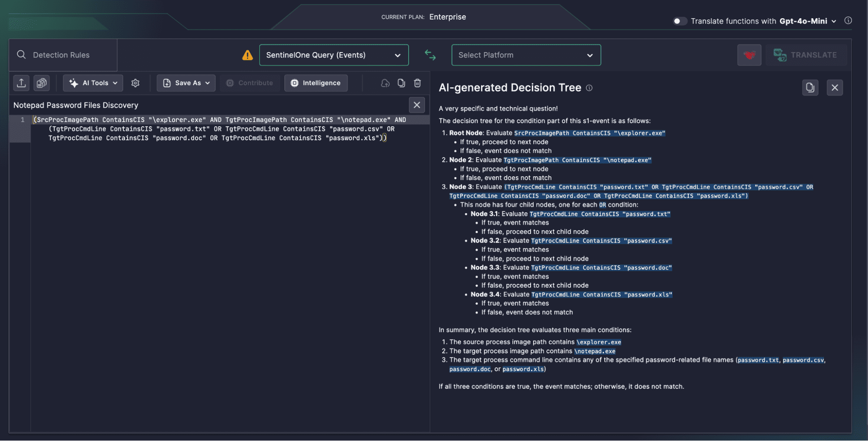Swap source and target platforms
The width and height of the screenshot is (868, 441).
[430, 55]
